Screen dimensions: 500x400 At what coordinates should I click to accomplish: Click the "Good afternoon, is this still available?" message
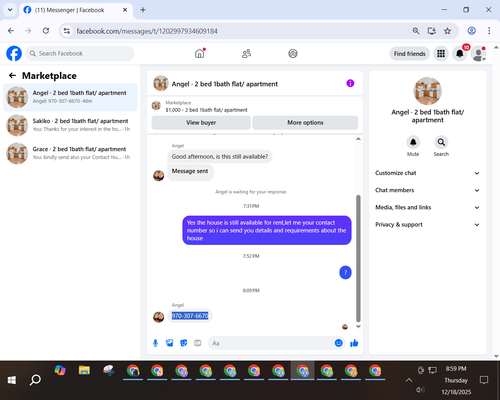tap(220, 157)
